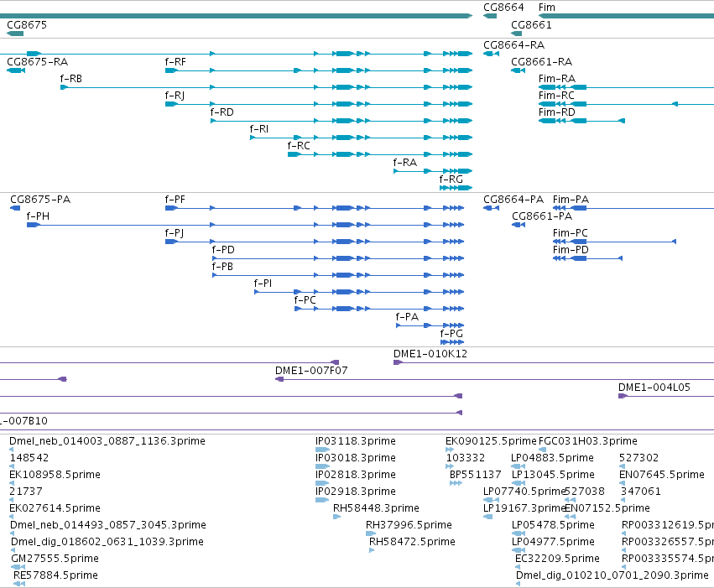The width and height of the screenshot is (714, 588).
Task: Click EST label 21737
Action: 25,492
